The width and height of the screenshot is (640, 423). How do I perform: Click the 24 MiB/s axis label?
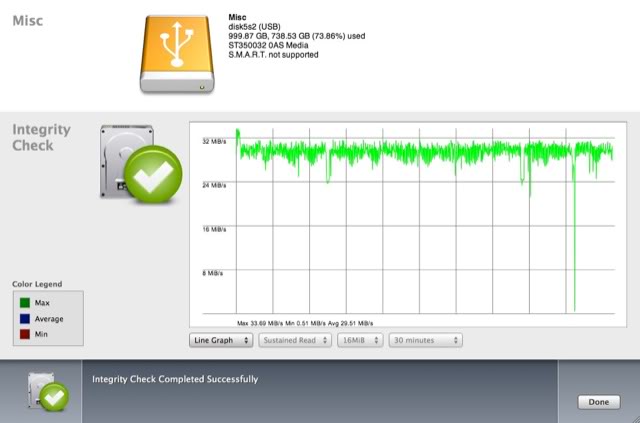[x=214, y=185]
